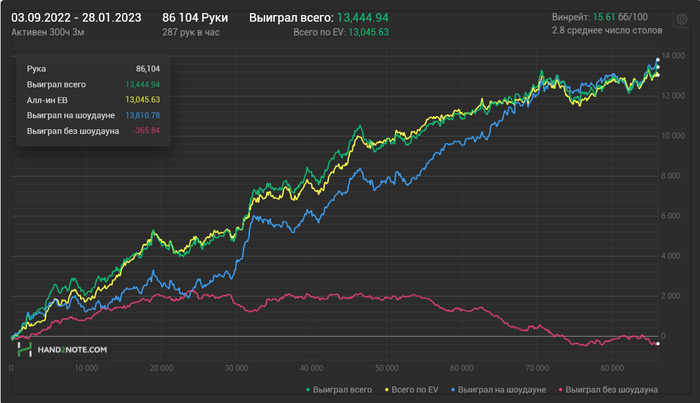Click the Винрейт 15.61 бб/100 stat
Image resolution: width=700 pixels, height=403 pixels.
coord(600,17)
